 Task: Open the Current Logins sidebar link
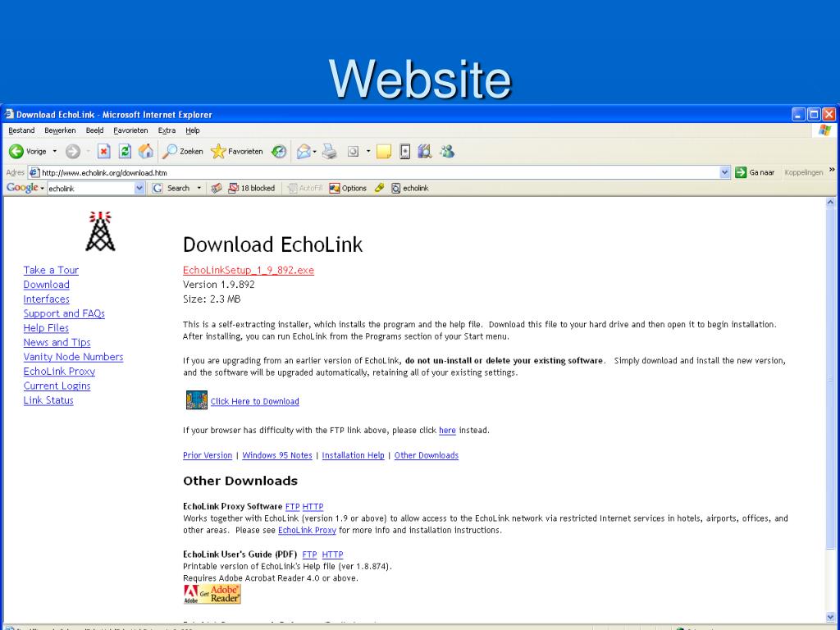click(x=57, y=386)
